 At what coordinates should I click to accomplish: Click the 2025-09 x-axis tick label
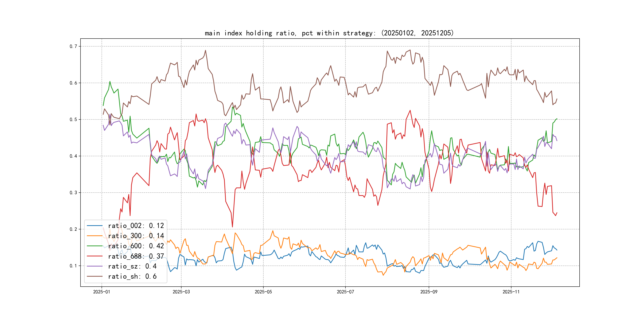click(429, 292)
